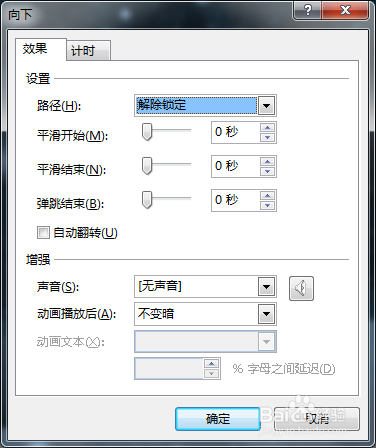Click the 平滑开始 slider handle

click(x=147, y=132)
